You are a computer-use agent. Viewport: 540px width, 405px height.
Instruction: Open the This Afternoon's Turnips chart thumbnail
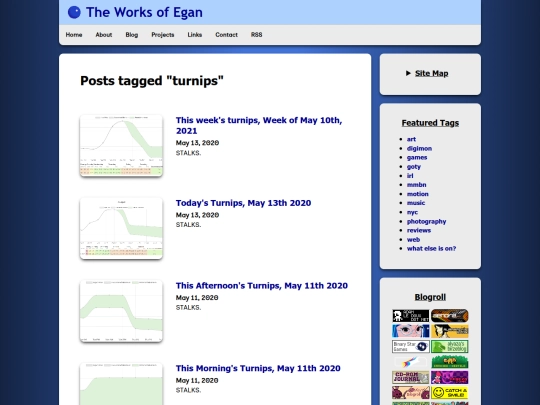(x=121, y=311)
